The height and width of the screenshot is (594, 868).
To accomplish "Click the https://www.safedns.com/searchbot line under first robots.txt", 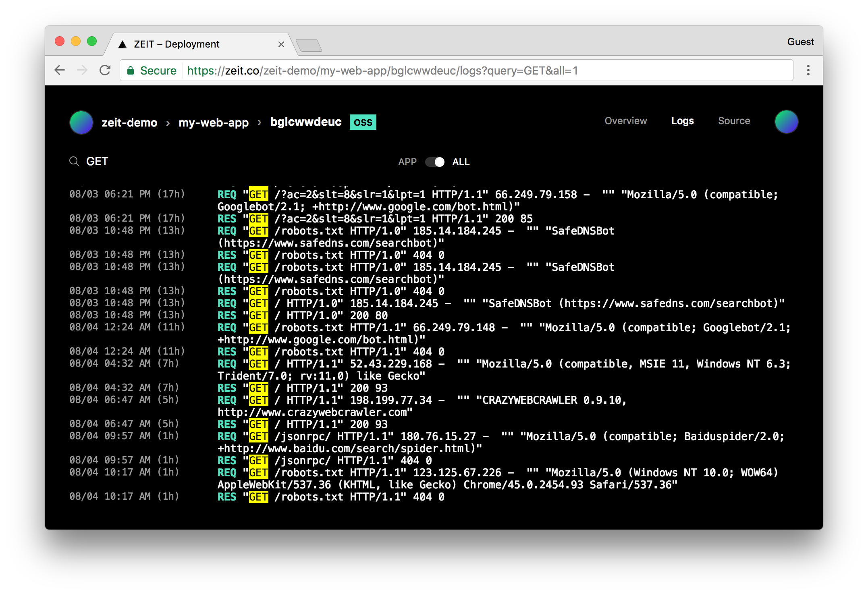I will [x=330, y=243].
